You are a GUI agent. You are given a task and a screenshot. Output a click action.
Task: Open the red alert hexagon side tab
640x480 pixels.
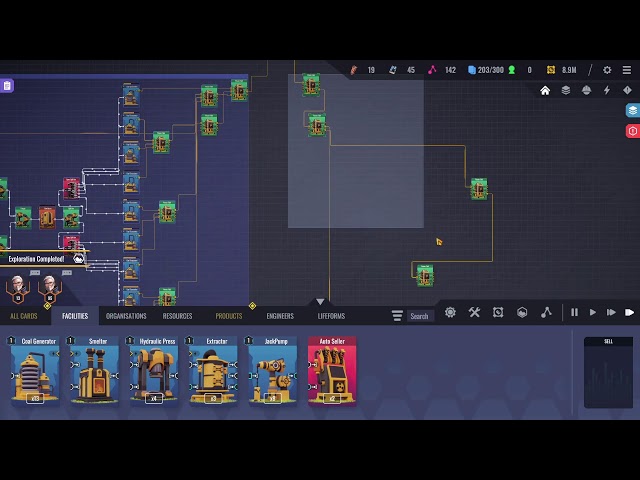tap(633, 131)
